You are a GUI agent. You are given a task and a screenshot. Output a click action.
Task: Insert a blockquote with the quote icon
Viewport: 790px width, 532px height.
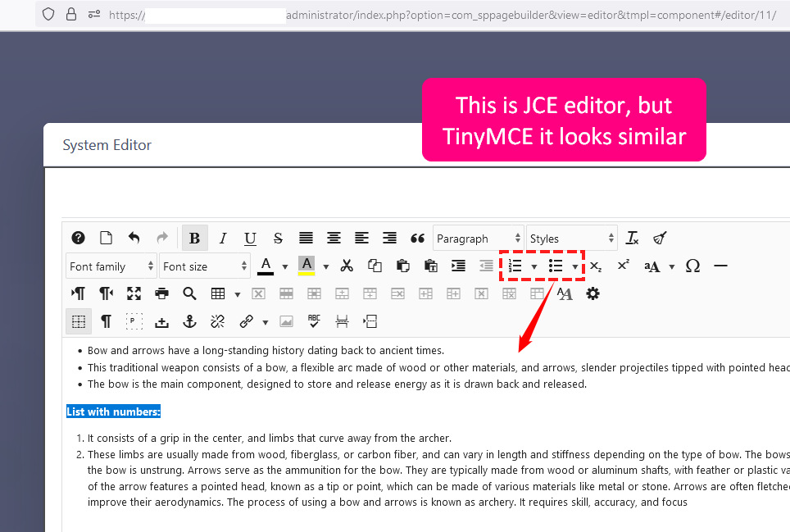click(x=417, y=238)
